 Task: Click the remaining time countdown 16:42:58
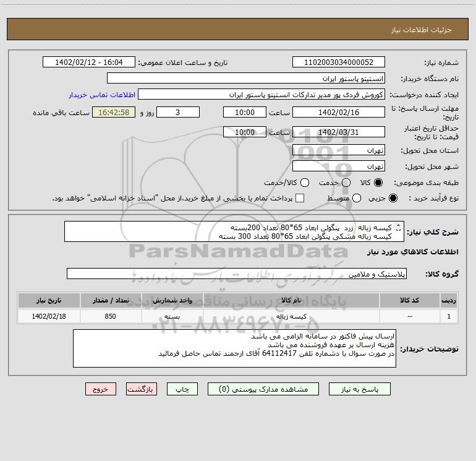[x=114, y=112]
